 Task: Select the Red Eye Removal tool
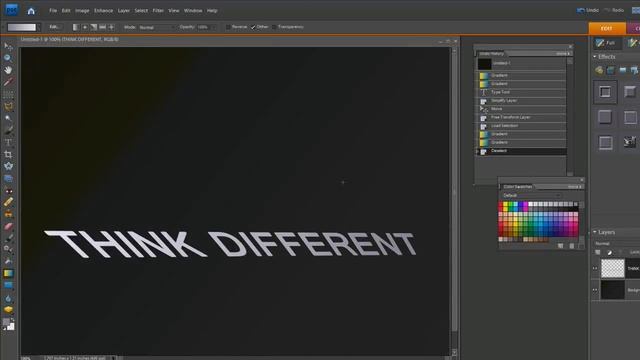point(8,191)
